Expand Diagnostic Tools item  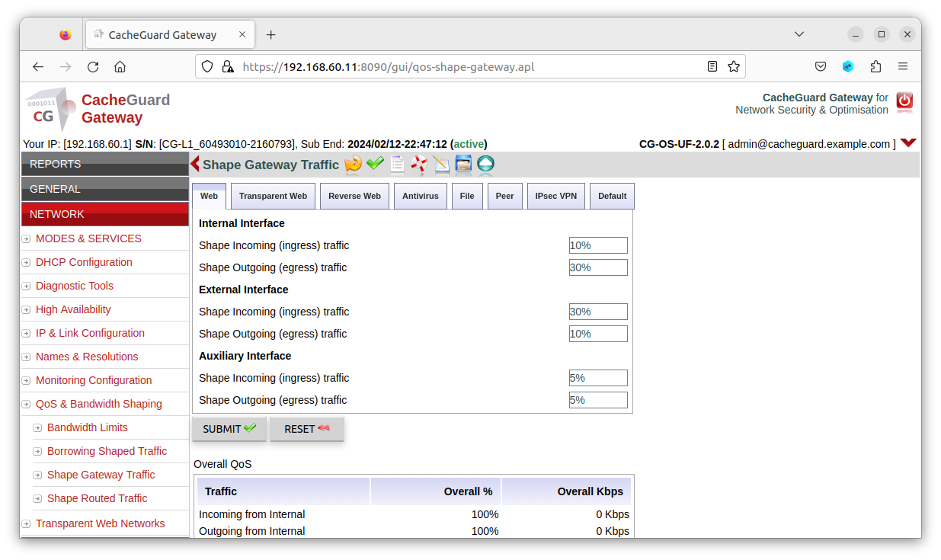75,286
